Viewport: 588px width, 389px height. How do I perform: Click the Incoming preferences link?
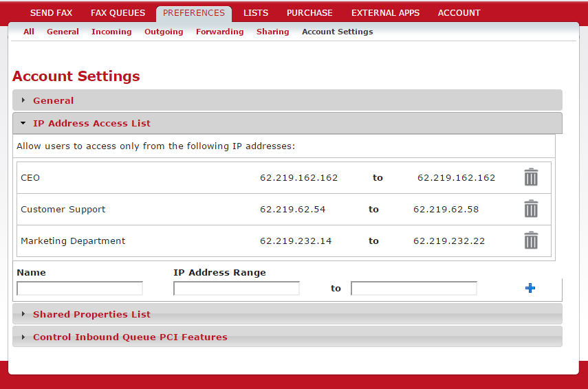tap(111, 32)
